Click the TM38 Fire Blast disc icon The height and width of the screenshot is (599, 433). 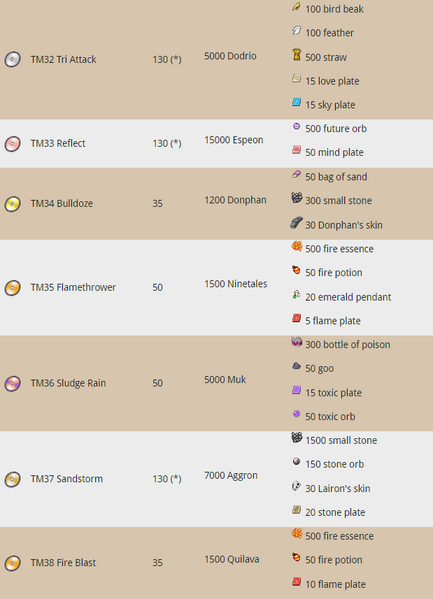pos(12,563)
